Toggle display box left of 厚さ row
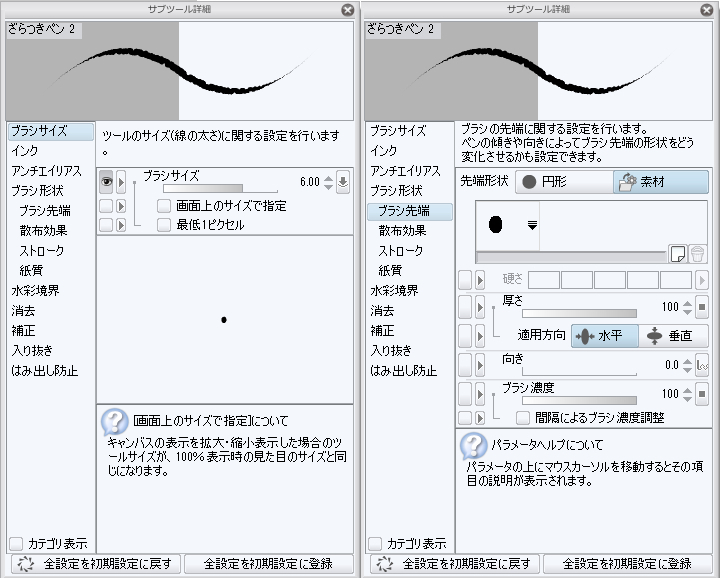The width and height of the screenshot is (720, 578). [x=465, y=308]
